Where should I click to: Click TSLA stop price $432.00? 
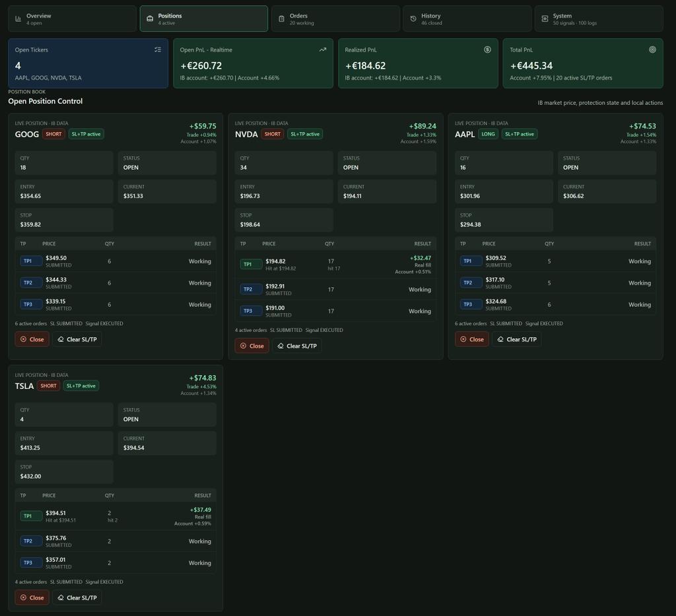[x=30, y=476]
